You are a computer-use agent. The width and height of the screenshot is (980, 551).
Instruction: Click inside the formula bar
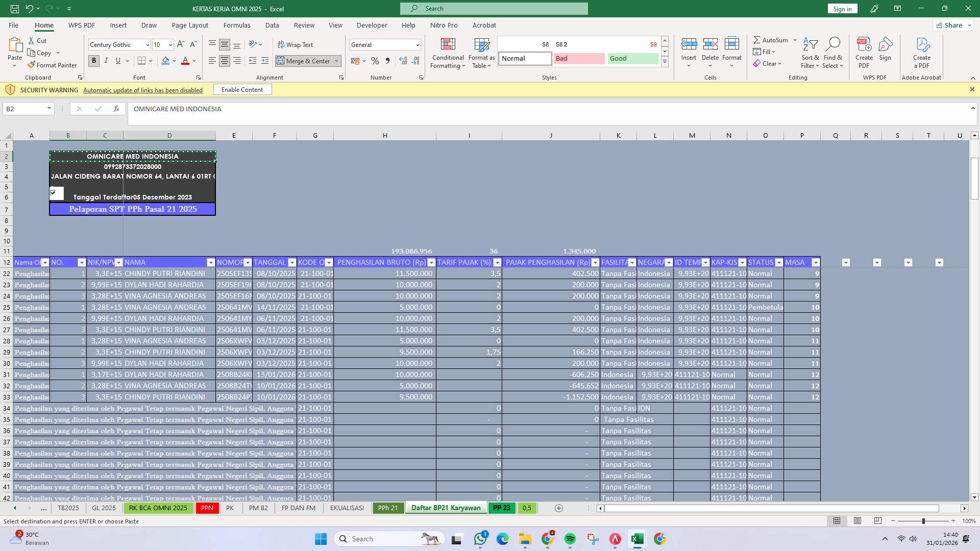coord(357,109)
